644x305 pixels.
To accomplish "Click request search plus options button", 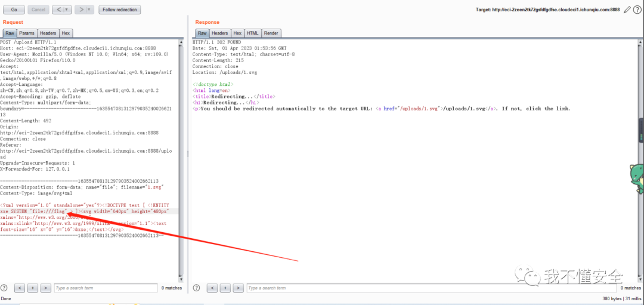I will [33, 288].
